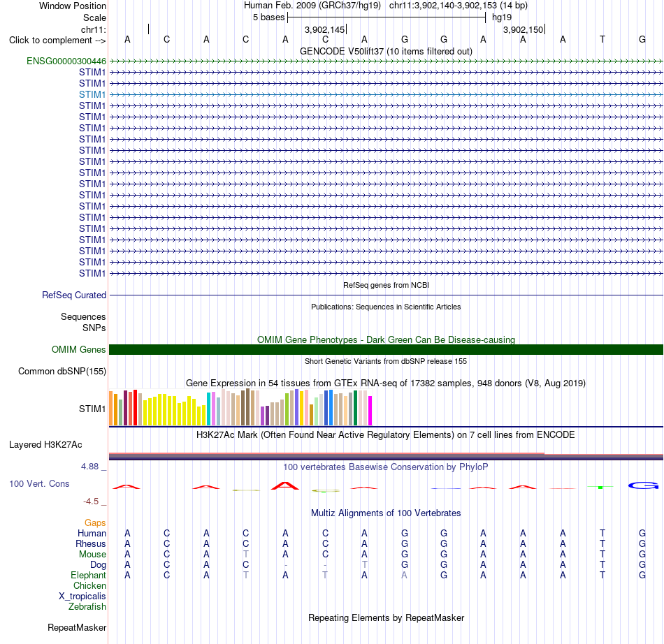Click 'Publications: Sequences in Scientific Articles' title
Image resolution: width=664 pixels, height=644 pixels.
(386, 307)
